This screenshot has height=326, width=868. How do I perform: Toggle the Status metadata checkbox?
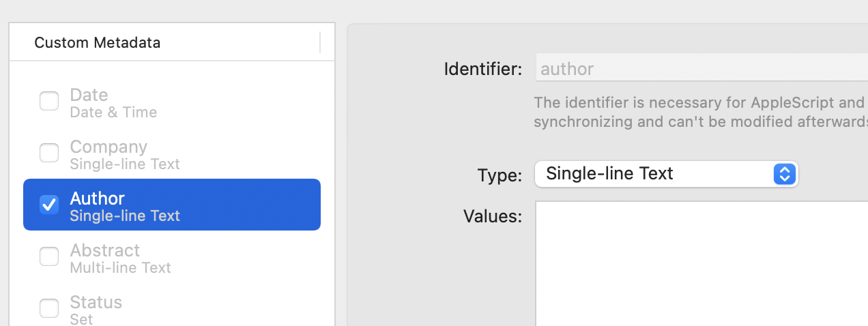49,308
